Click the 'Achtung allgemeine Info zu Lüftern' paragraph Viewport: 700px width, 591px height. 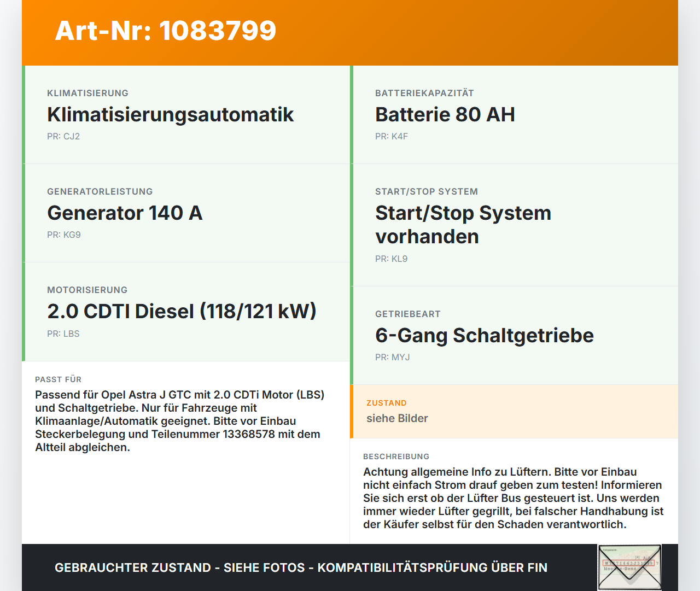point(514,498)
